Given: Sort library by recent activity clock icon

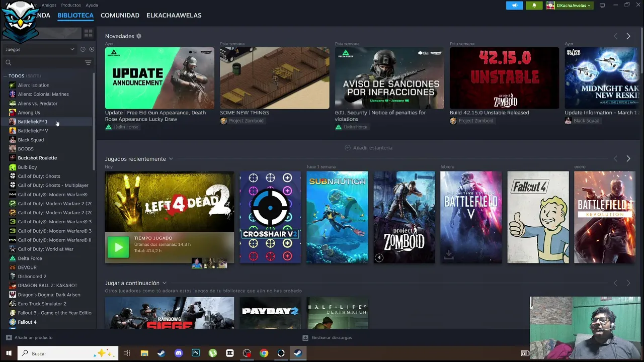Looking at the screenshot, I should click(x=83, y=49).
